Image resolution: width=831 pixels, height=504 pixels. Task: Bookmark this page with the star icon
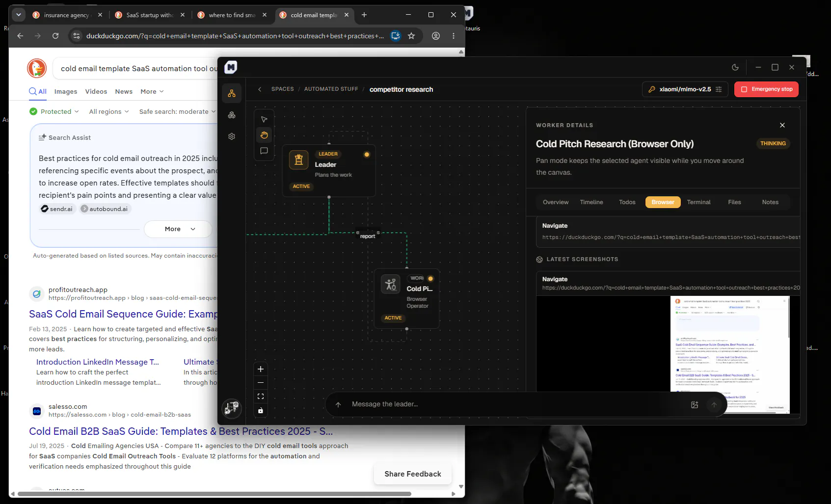pos(411,36)
